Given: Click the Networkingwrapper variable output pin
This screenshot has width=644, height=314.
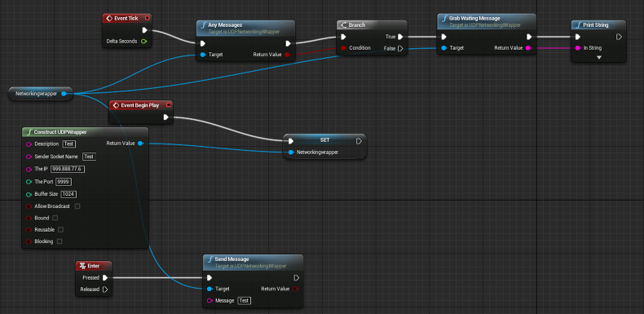Looking at the screenshot, I should pos(64,94).
